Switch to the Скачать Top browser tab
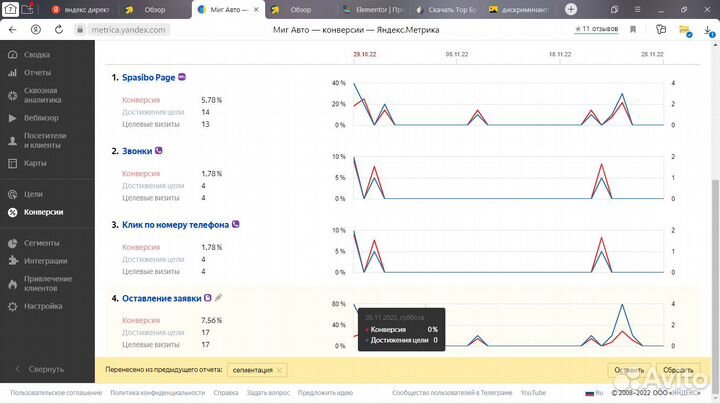This screenshot has width=720, height=404. point(448,10)
